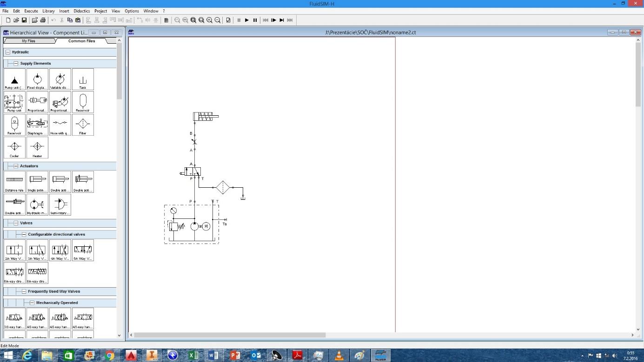Collapse the Supply Elements section
Viewport: 644px width, 362px height.
click(x=16, y=63)
